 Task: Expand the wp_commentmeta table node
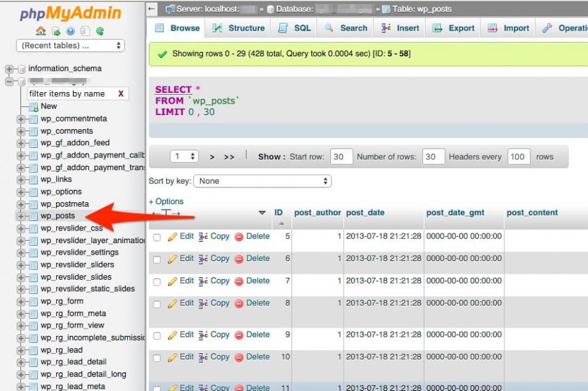coord(21,120)
